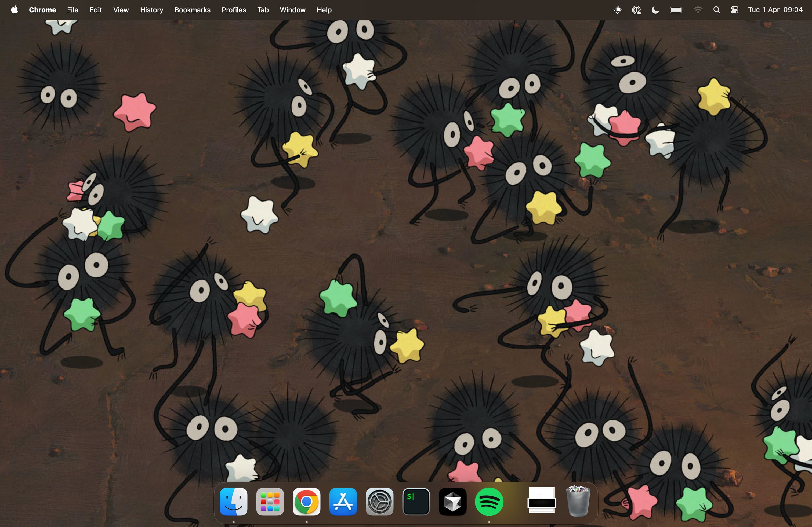Launch the Terminal application
The width and height of the screenshot is (812, 527).
[416, 502]
